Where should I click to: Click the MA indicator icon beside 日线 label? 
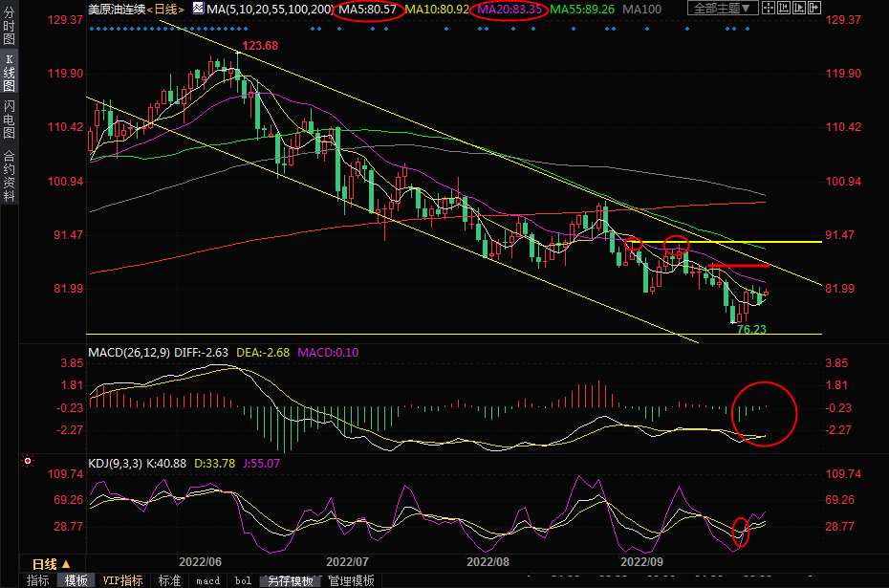[198, 9]
